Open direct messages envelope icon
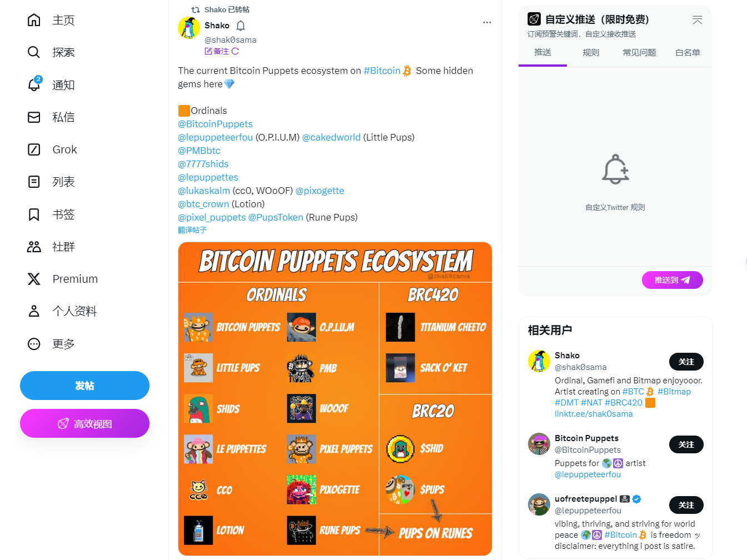Viewport: 747px width, 560px height. tap(34, 117)
